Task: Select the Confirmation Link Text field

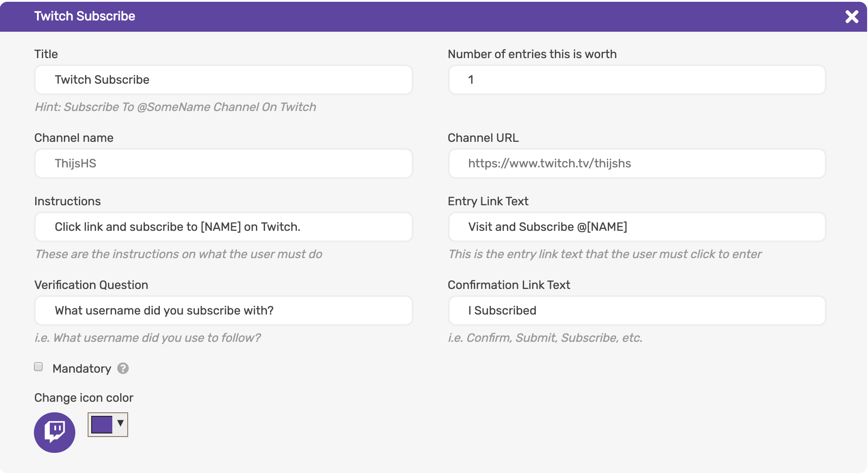Action: tap(636, 311)
